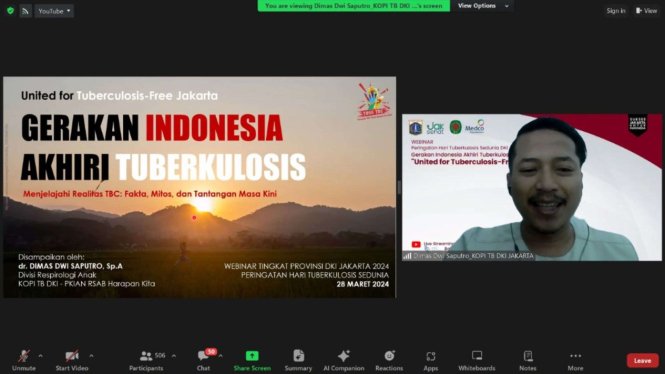Click the divider handle between slide and video

(399, 187)
